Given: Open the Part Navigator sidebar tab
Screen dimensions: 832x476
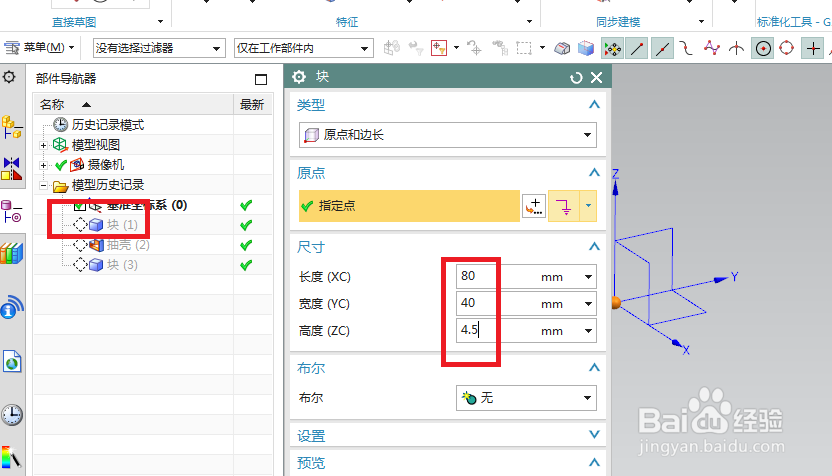Looking at the screenshot, I should [x=11, y=211].
